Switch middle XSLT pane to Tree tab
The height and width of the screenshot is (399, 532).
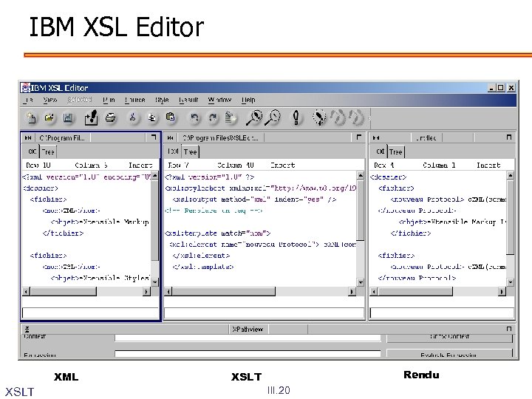pyautogui.click(x=191, y=151)
